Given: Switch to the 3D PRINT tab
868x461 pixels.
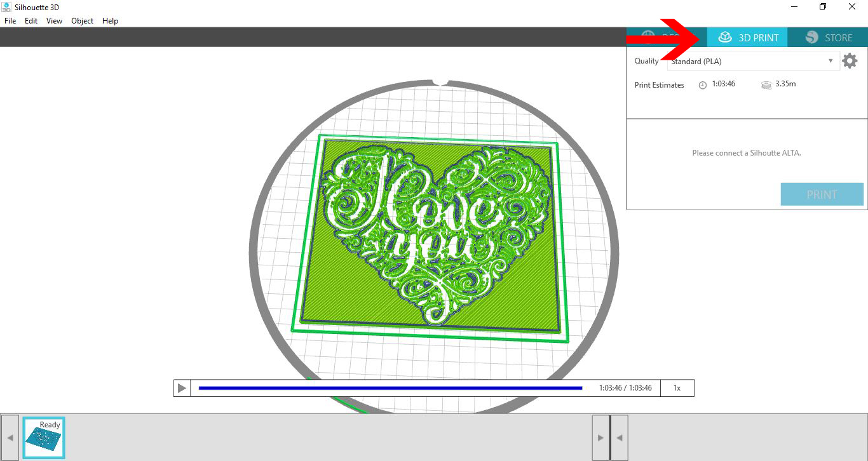Looking at the screenshot, I should 747,37.
